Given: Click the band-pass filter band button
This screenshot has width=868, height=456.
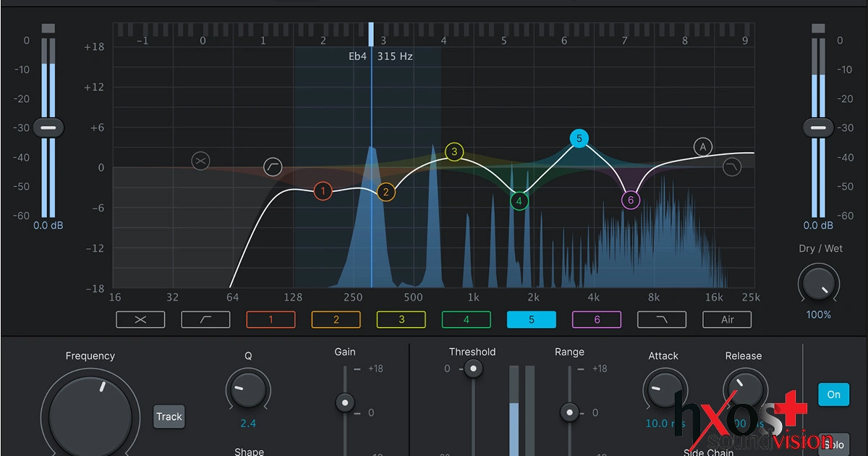Looking at the screenshot, I should pos(140,319).
